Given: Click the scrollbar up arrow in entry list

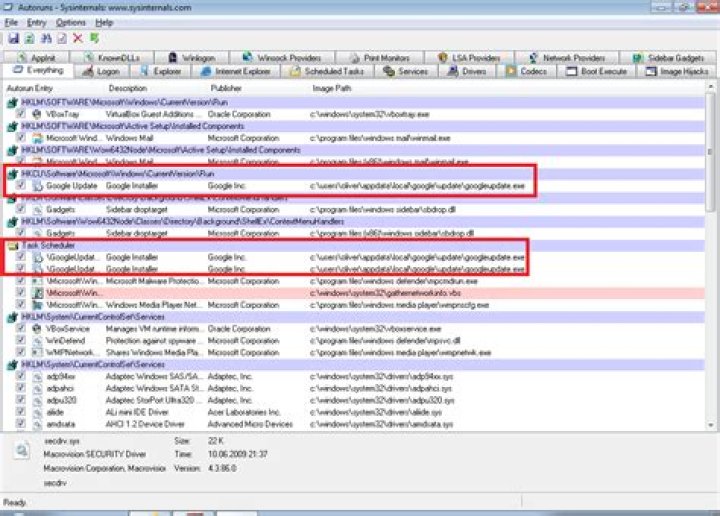Looking at the screenshot, I should tap(710, 87).
